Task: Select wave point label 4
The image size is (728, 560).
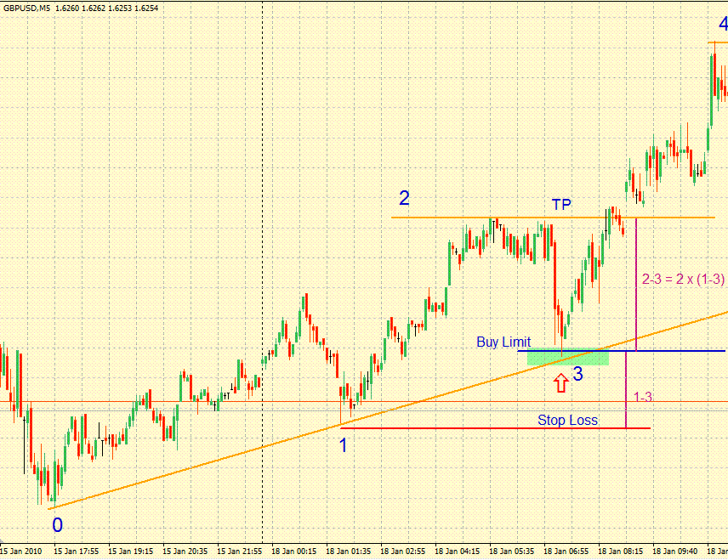Action: (722, 25)
